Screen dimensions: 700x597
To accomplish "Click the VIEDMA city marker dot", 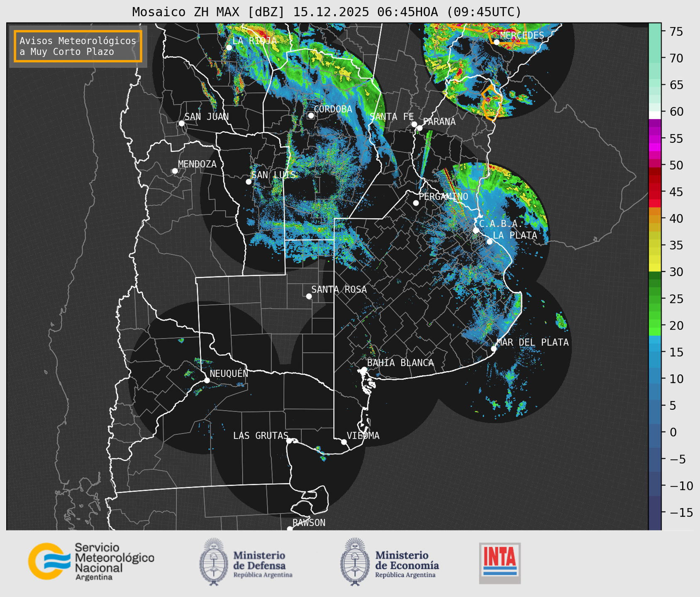I will point(344,442).
